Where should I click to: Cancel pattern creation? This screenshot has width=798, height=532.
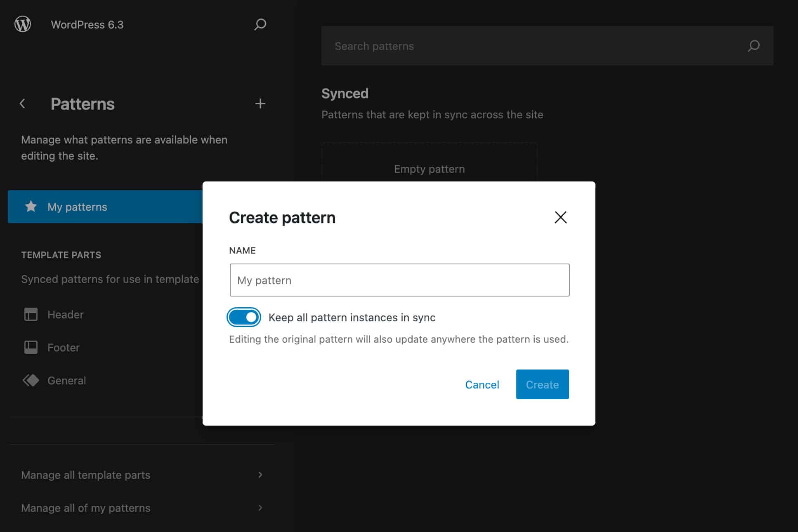[482, 384]
